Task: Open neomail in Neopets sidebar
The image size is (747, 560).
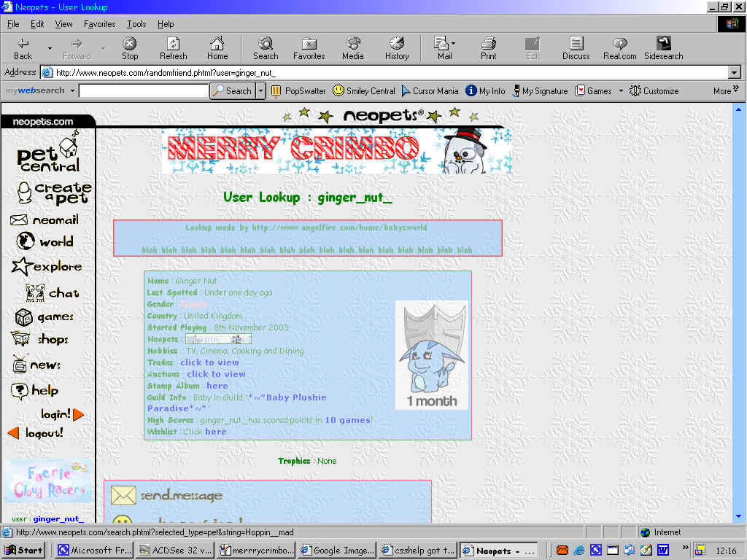Action: pos(44,219)
